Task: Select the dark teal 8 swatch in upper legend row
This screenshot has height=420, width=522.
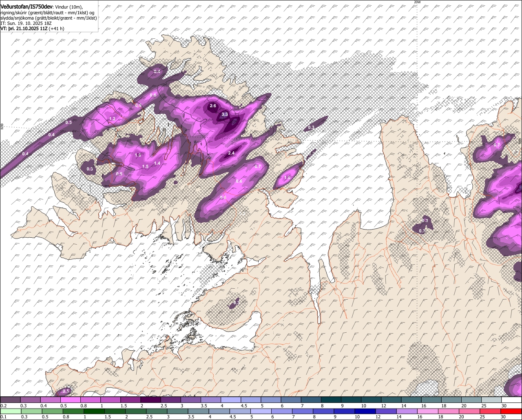Action: [x=331, y=400]
